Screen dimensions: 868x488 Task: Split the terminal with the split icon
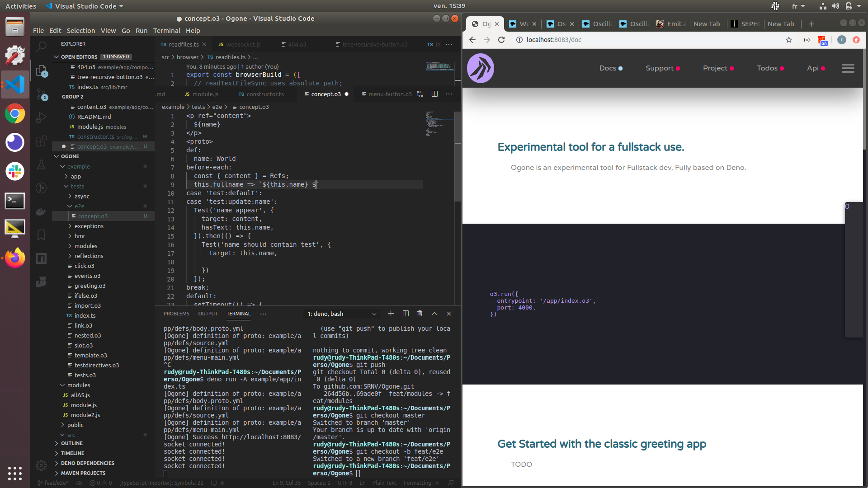point(405,313)
